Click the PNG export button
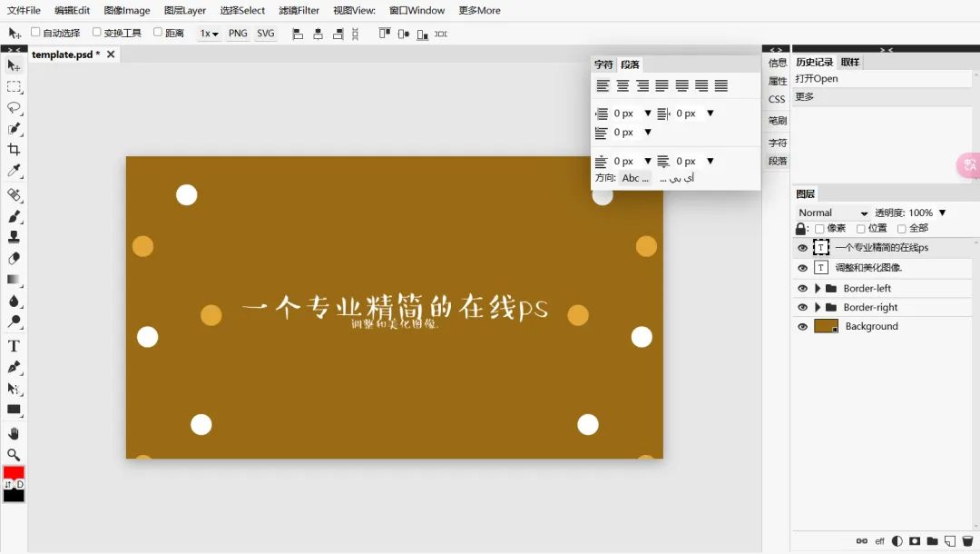Viewport: 980px width, 554px height. (238, 34)
